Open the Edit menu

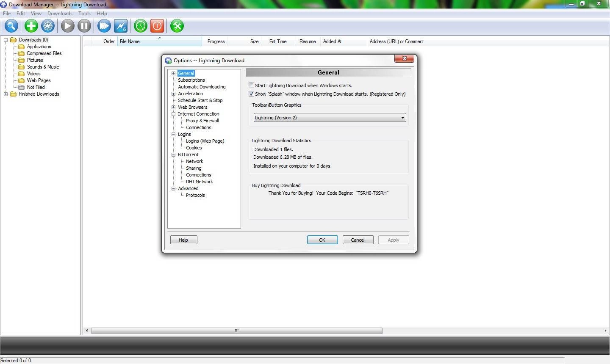point(21,14)
